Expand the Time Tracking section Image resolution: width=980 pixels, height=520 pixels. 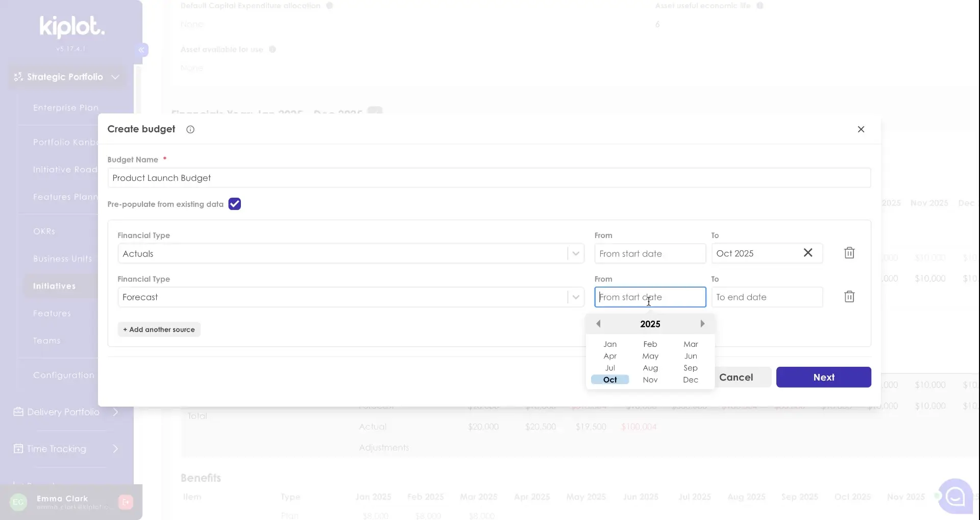click(115, 449)
